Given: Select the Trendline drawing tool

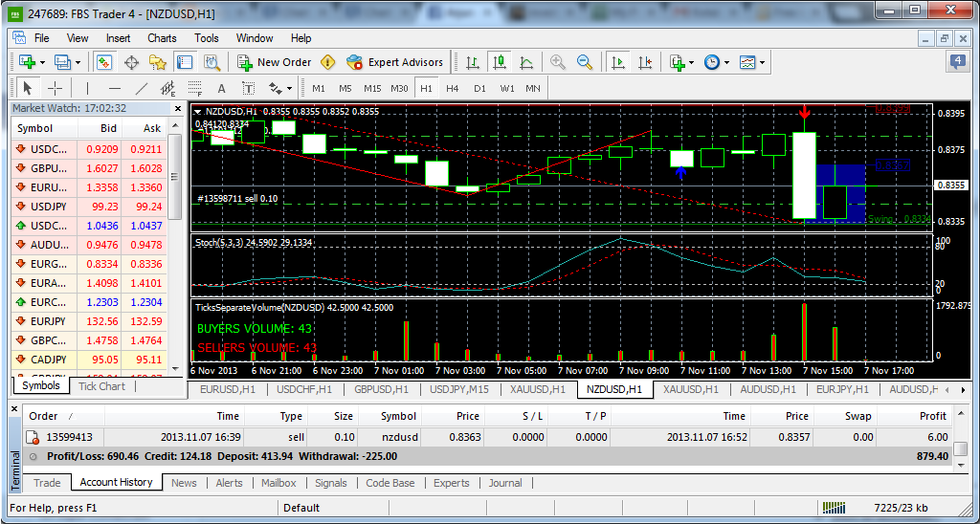Looking at the screenshot, I should (x=142, y=88).
